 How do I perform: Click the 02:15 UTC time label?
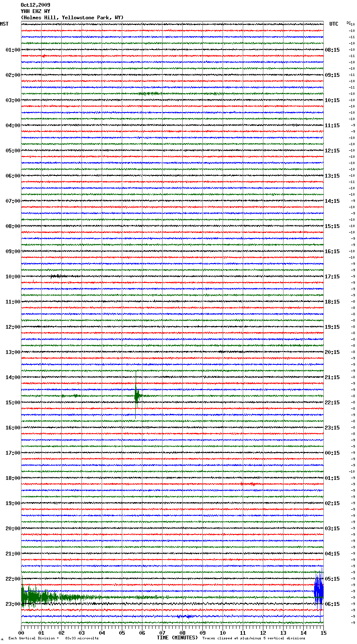[x=332, y=503]
